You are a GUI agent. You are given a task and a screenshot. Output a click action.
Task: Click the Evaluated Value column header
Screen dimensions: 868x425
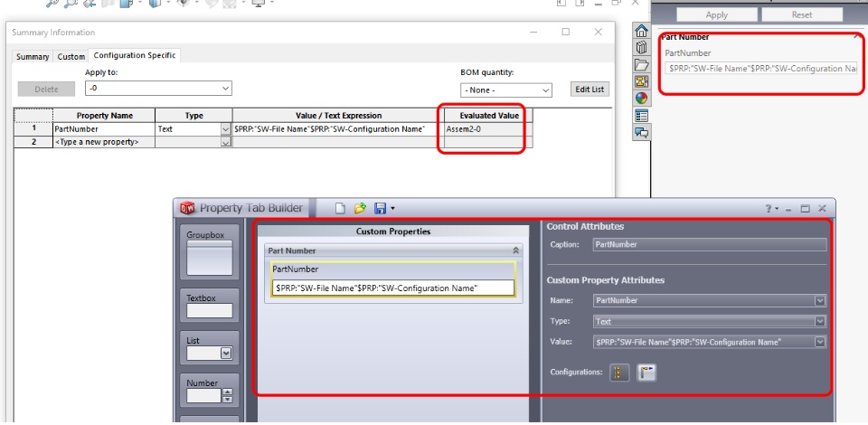(x=489, y=116)
